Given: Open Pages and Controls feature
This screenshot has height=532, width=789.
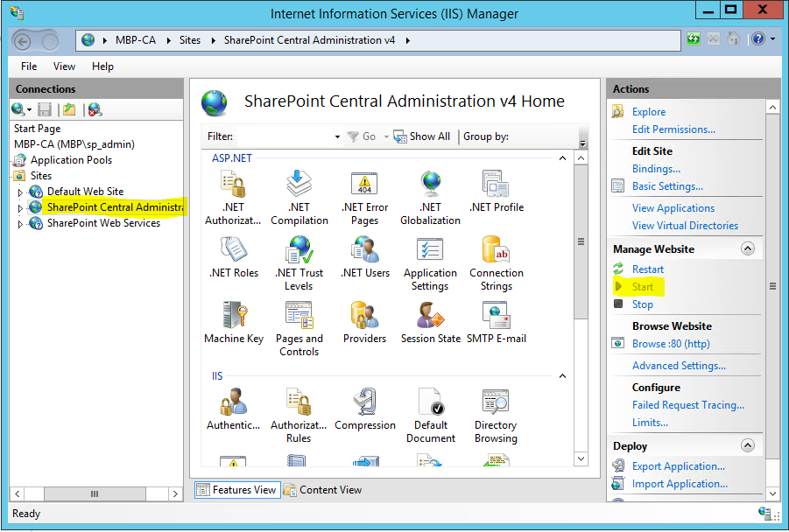Looking at the screenshot, I should (x=299, y=329).
